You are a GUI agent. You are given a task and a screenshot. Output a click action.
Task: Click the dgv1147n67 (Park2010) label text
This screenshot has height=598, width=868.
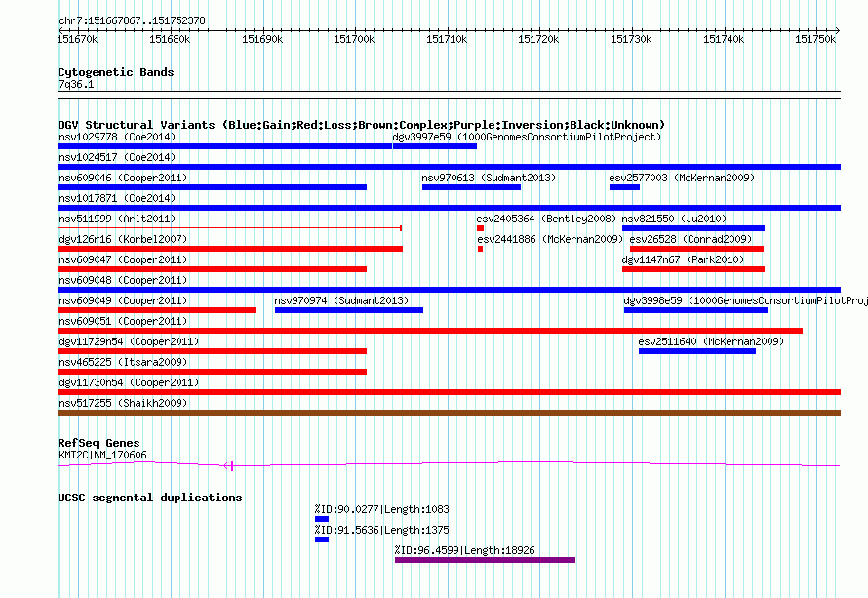pyautogui.click(x=683, y=259)
